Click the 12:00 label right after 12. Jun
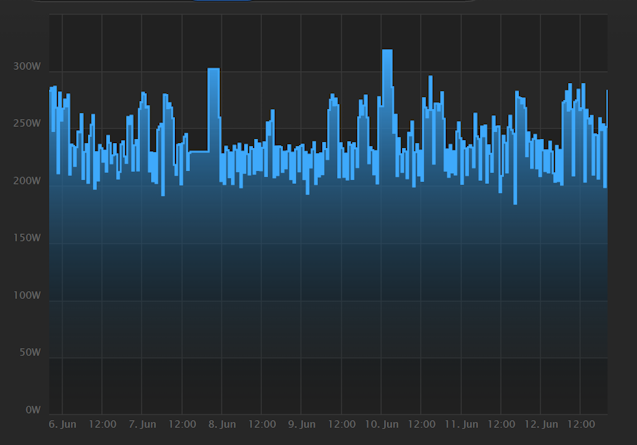Screen dimensions: 637x445 point(581,424)
